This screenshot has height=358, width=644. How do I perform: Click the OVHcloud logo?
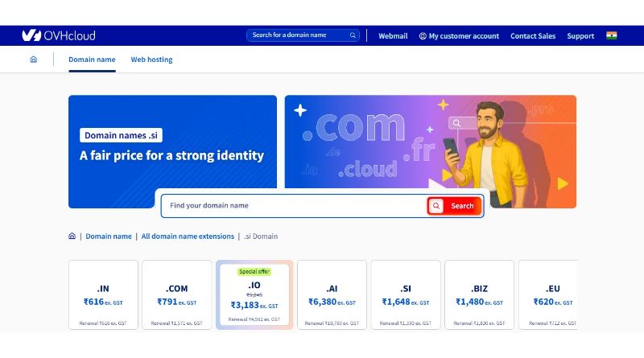click(x=58, y=35)
